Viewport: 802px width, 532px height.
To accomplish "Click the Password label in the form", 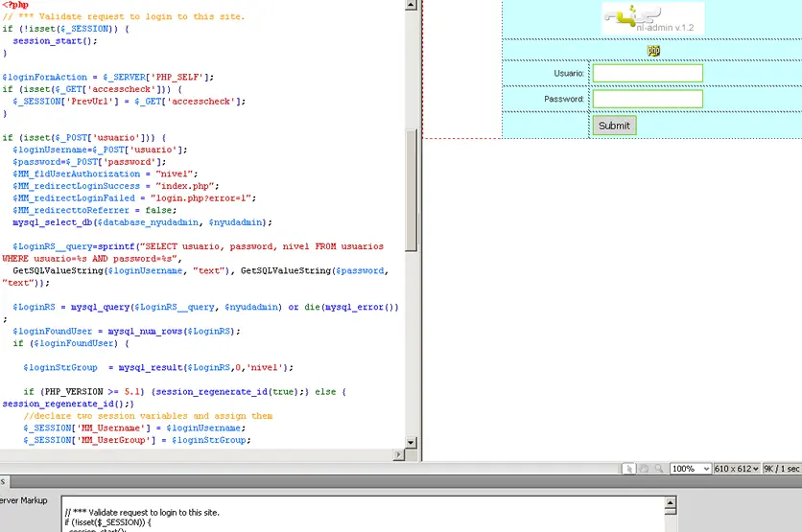I will pos(563,99).
